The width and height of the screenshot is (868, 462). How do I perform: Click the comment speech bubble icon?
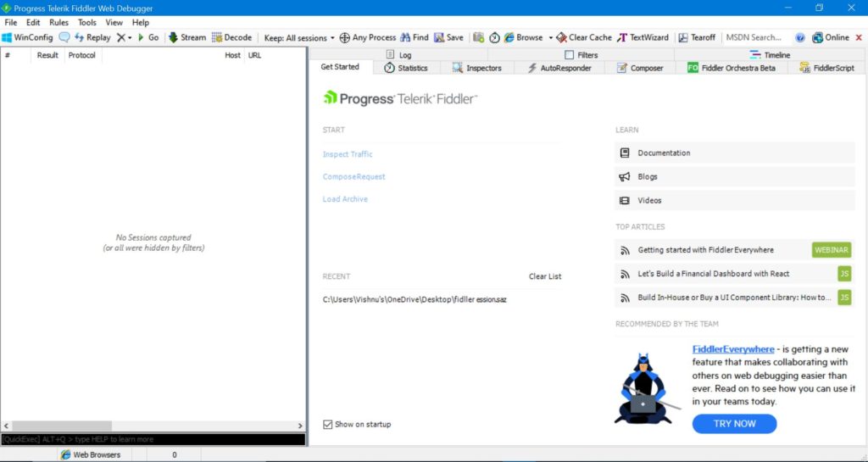(x=64, y=37)
